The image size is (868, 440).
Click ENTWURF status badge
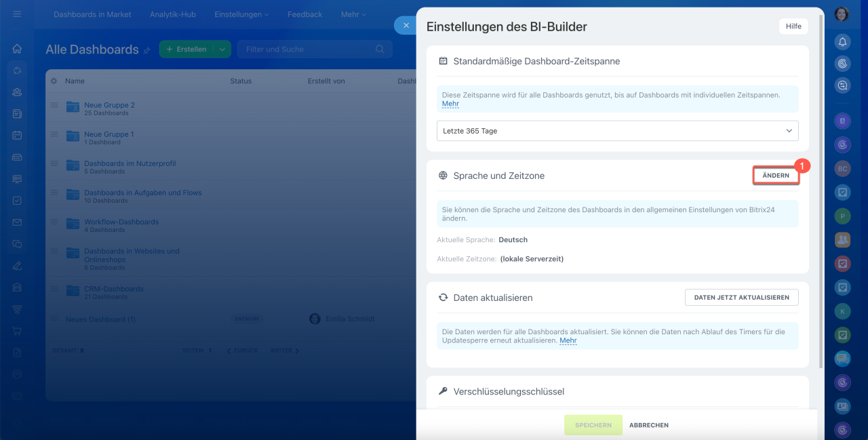245,319
